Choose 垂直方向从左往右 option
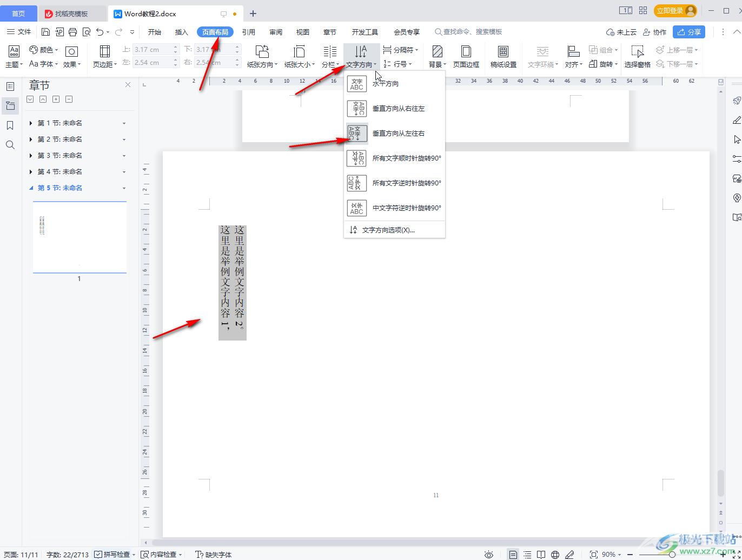This screenshot has width=742, height=560. pyautogui.click(x=394, y=134)
